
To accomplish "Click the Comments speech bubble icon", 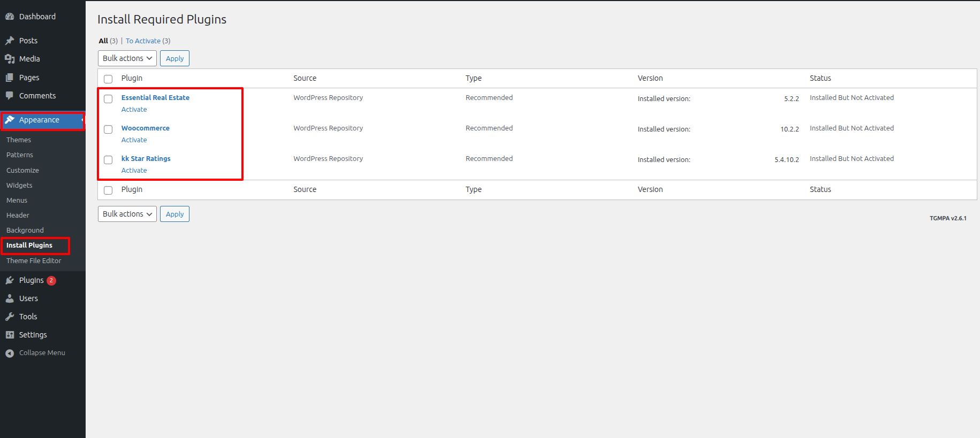I will pyautogui.click(x=10, y=96).
